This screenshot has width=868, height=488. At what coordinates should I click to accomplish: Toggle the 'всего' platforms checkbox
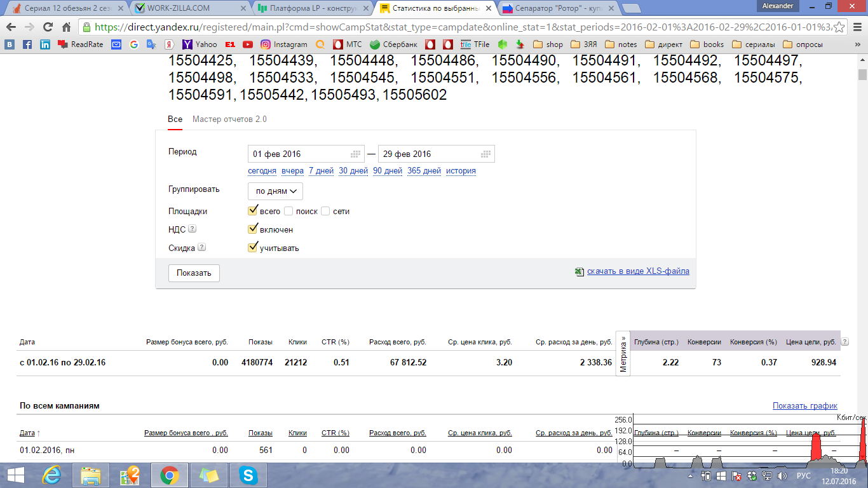coord(253,211)
